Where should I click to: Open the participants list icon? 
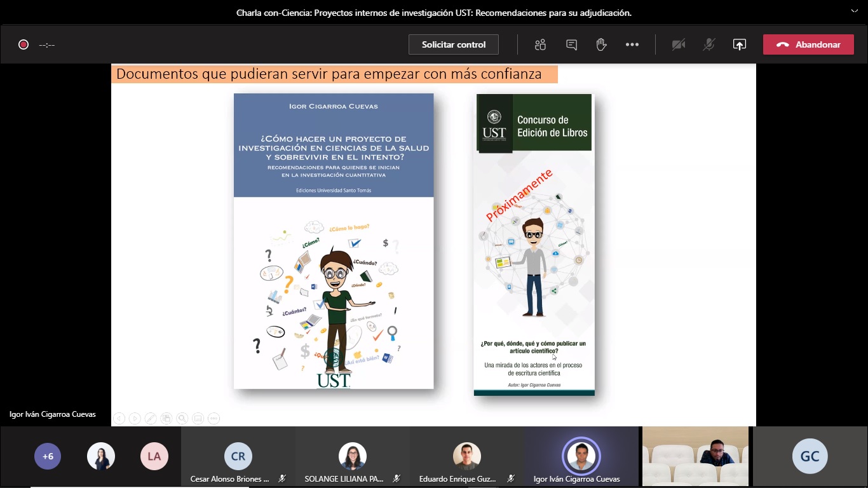540,44
